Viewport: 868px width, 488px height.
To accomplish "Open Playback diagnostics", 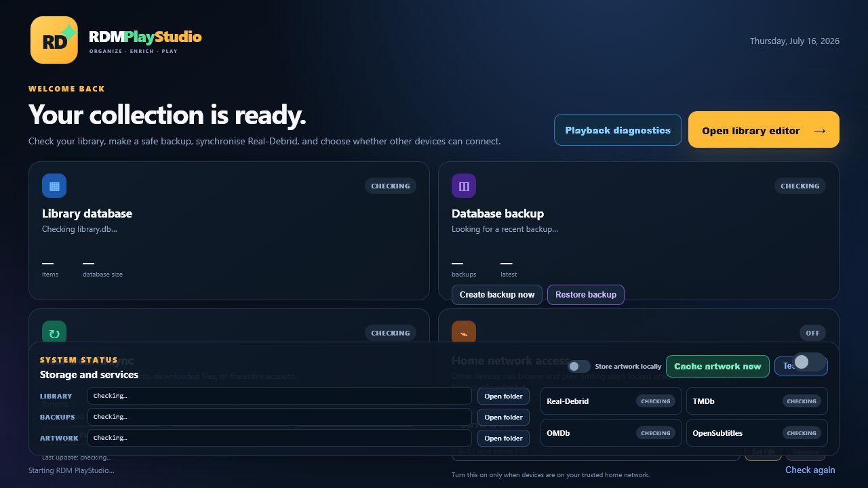I will pyautogui.click(x=618, y=130).
